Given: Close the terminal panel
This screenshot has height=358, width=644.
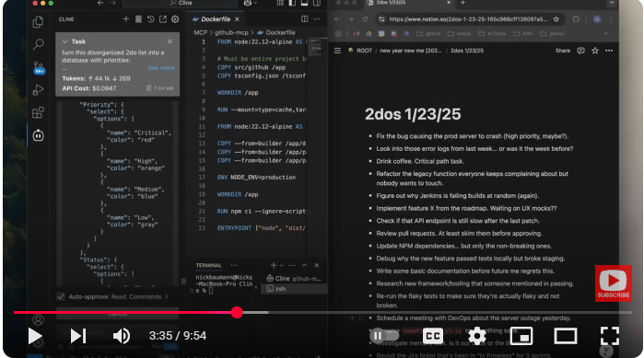Looking at the screenshot, I should pyautogui.click(x=317, y=265).
